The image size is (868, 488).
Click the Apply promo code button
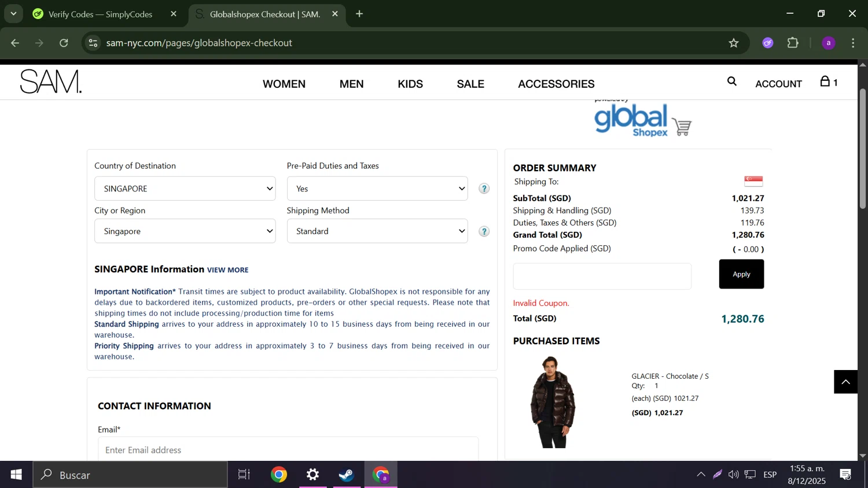click(x=741, y=274)
